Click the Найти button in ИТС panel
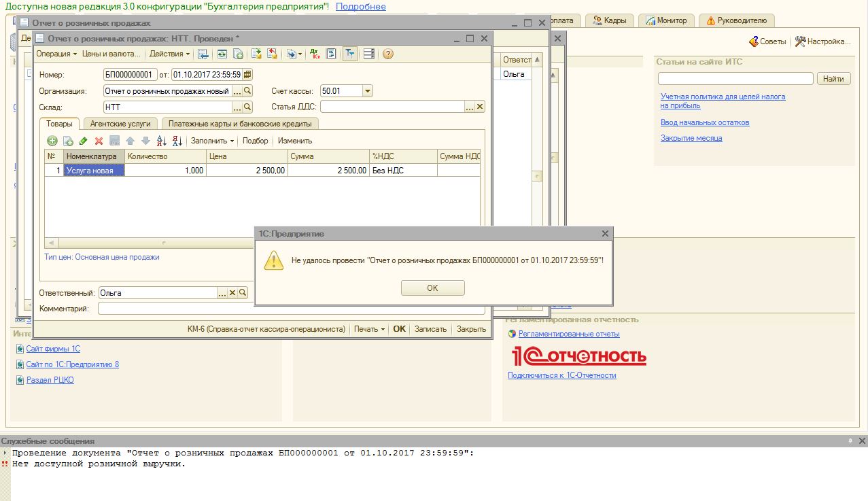This screenshot has width=868, height=501. coord(833,79)
